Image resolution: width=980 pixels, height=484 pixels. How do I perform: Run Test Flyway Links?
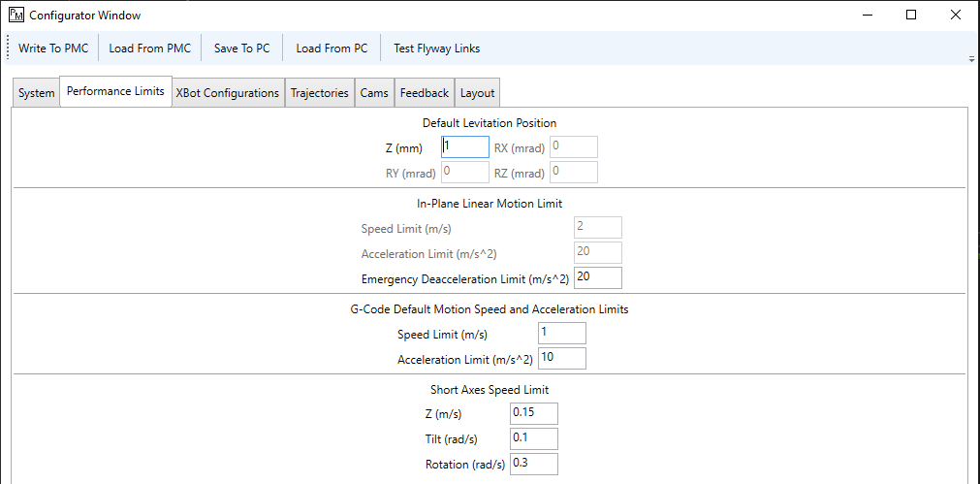pos(436,48)
